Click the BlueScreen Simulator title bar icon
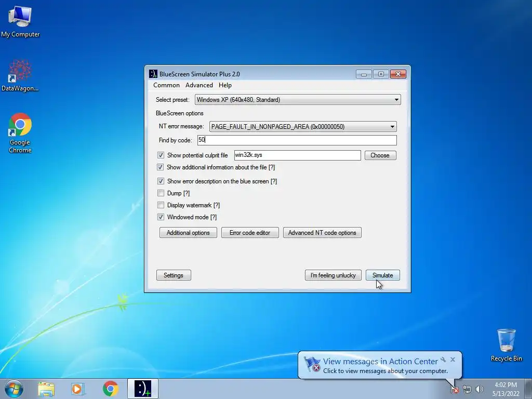The height and width of the screenshot is (399, 532). tap(153, 74)
